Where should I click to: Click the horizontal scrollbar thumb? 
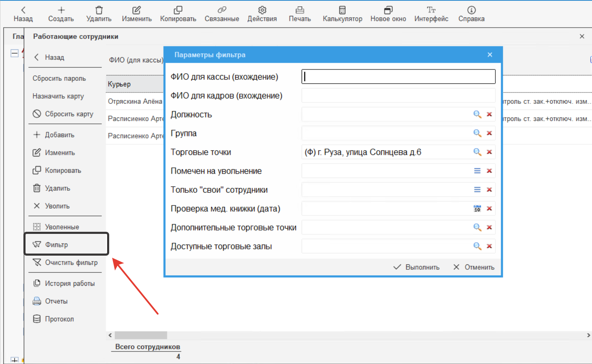141,335
